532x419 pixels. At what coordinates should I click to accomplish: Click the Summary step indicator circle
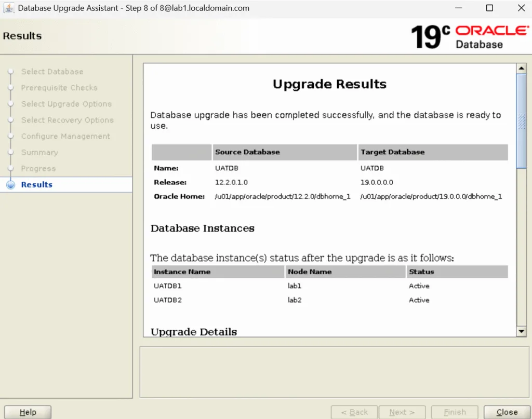click(x=11, y=152)
